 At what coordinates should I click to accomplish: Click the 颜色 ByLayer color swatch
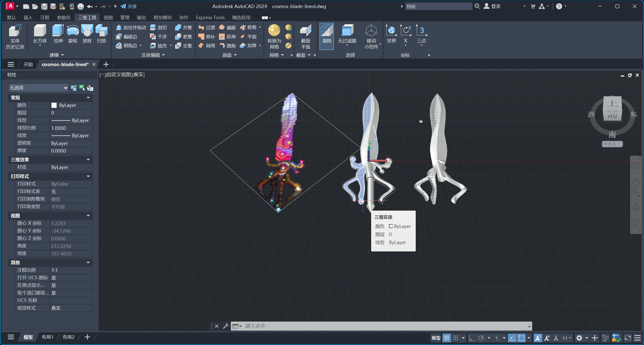(x=54, y=105)
